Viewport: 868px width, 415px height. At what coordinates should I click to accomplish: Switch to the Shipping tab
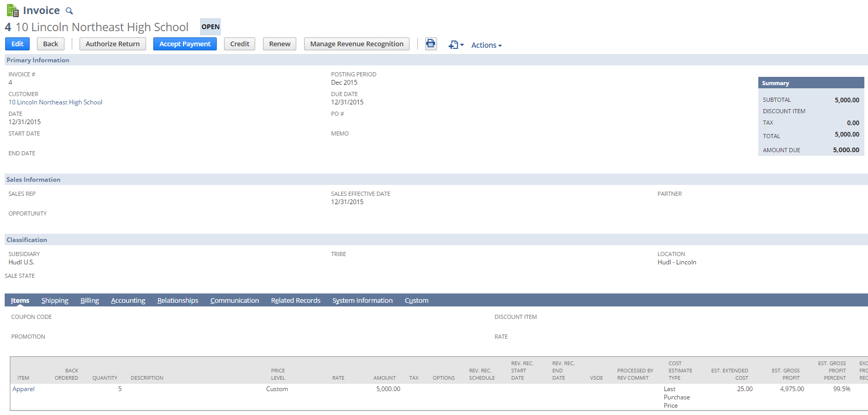click(x=55, y=300)
